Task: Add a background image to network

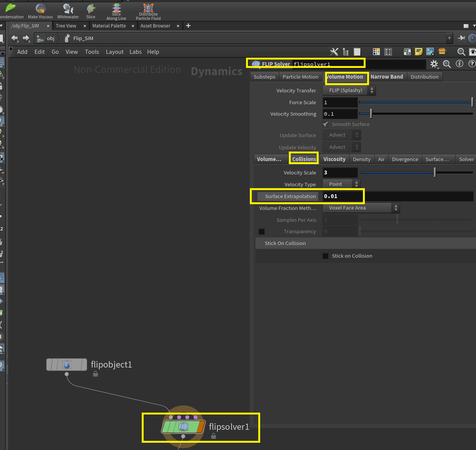Action: (x=430, y=52)
